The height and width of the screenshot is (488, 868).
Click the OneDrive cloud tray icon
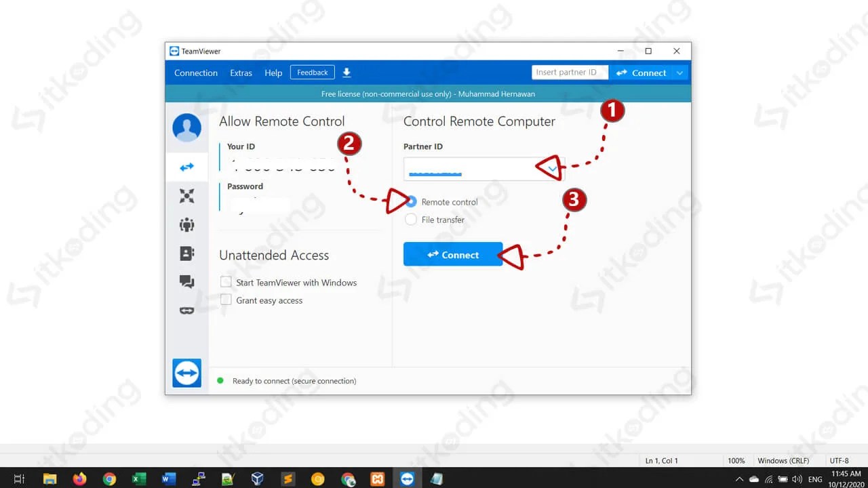(753, 479)
